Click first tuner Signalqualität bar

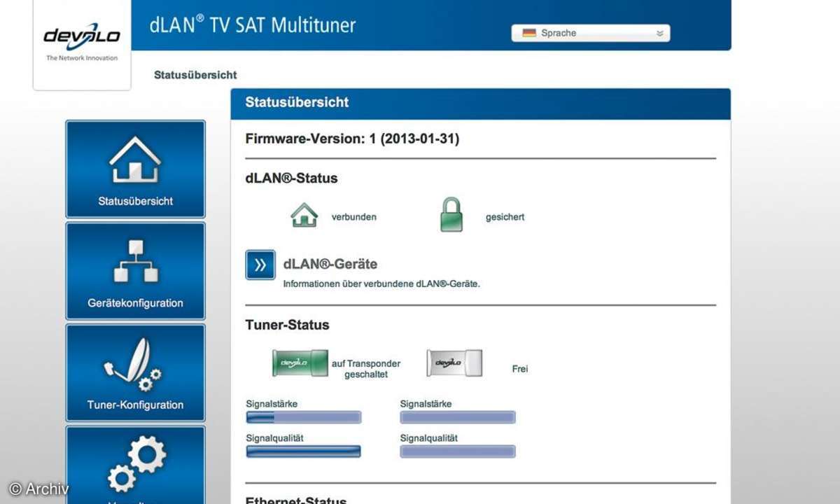click(x=303, y=451)
